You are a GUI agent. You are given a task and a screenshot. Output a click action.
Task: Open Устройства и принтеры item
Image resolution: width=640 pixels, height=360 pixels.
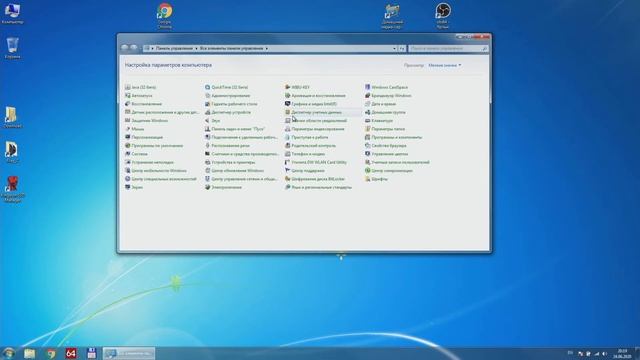click(x=230, y=162)
